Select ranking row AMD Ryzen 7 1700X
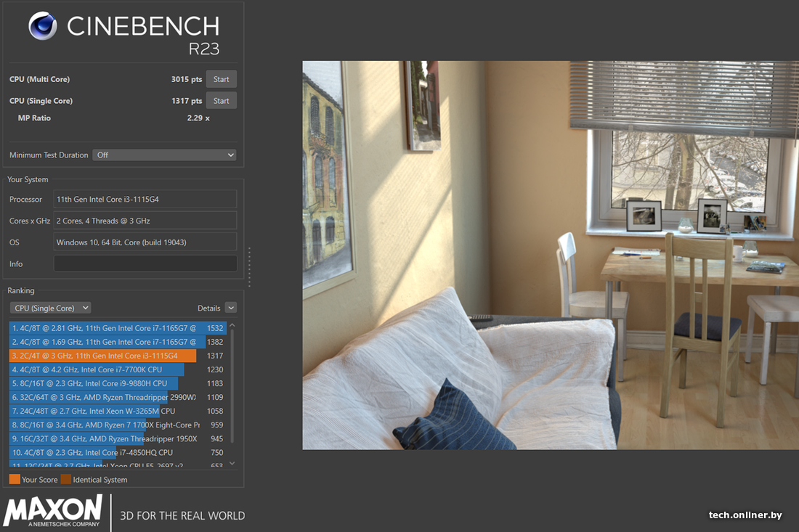The height and width of the screenshot is (532, 799). (x=118, y=425)
